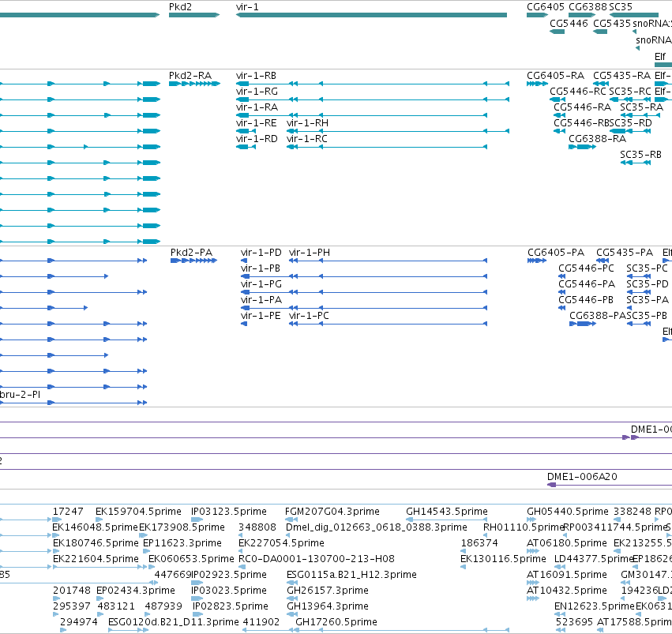The image size is (672, 634).
Task: Click EST EP11623.3prime
Action: (x=182, y=543)
